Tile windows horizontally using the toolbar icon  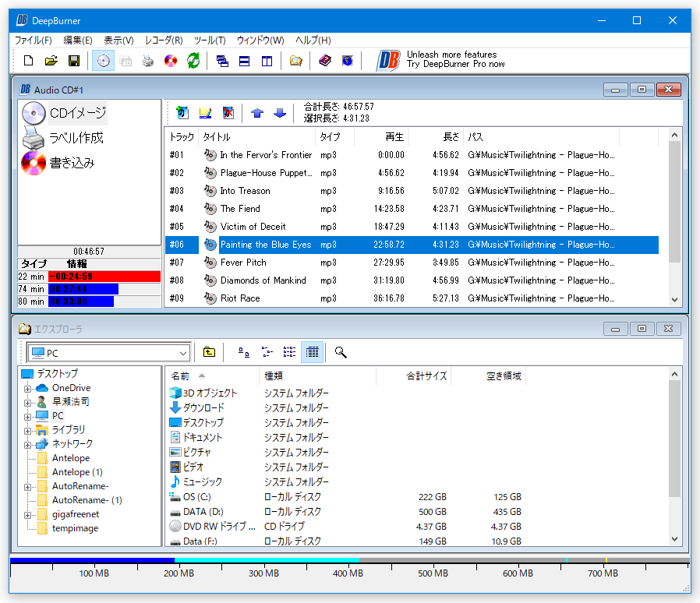[244, 61]
